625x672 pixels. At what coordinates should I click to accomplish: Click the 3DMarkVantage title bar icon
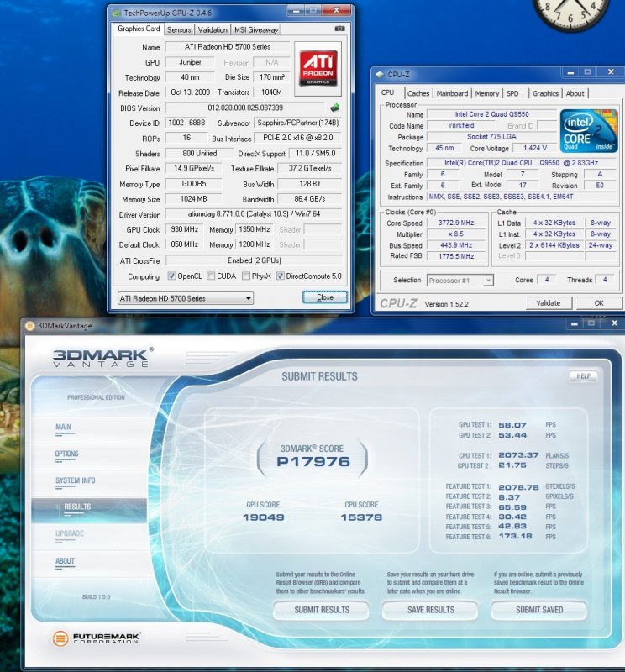pos(29,326)
